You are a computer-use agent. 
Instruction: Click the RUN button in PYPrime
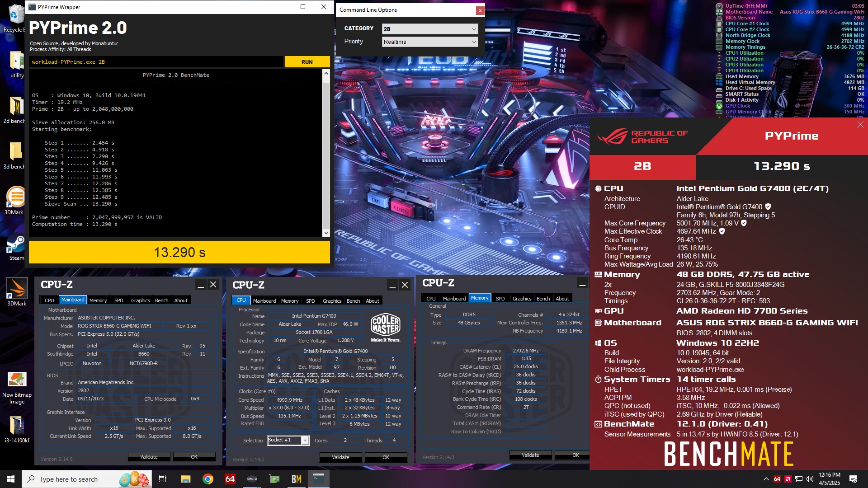tap(307, 62)
